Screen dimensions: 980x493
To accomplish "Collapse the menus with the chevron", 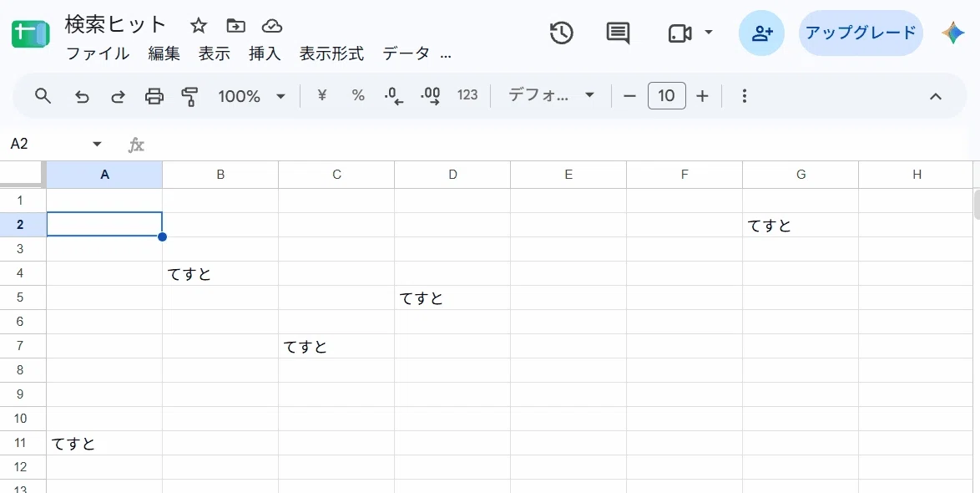I will click(935, 96).
